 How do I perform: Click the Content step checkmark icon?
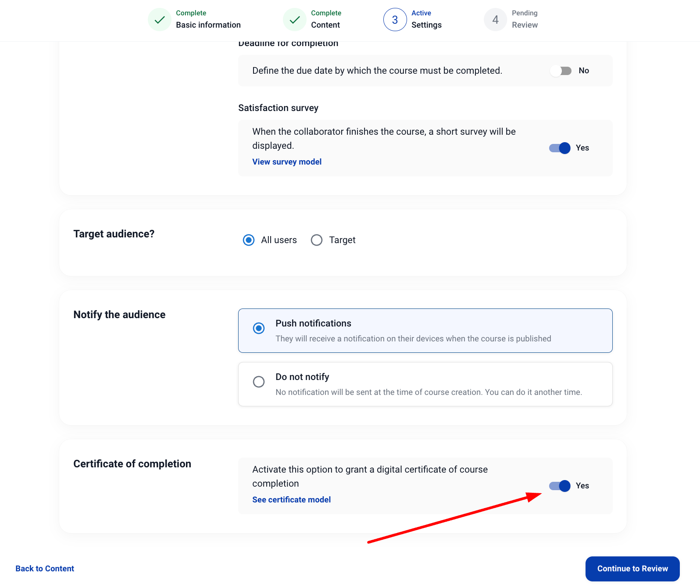point(295,20)
